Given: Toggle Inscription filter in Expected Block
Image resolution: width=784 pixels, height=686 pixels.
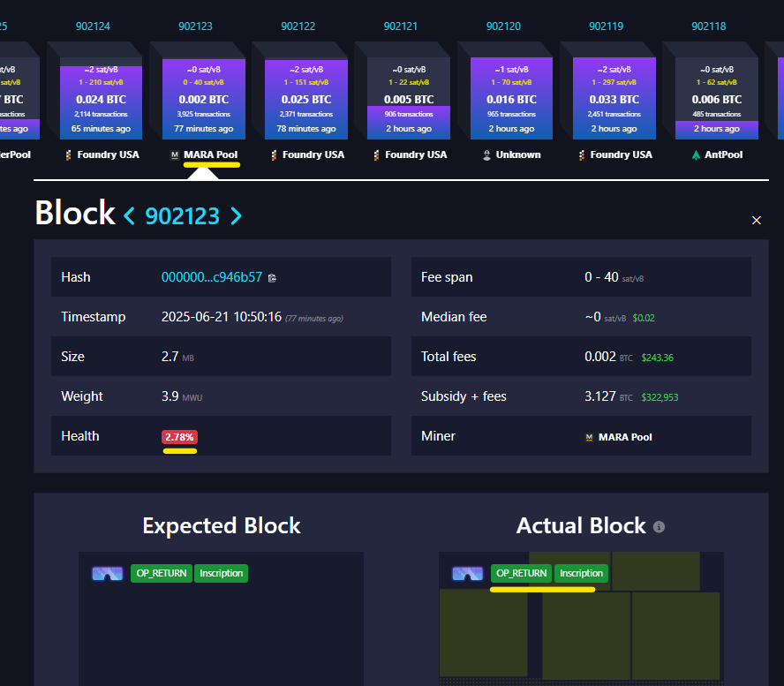Looking at the screenshot, I should 221,574.
